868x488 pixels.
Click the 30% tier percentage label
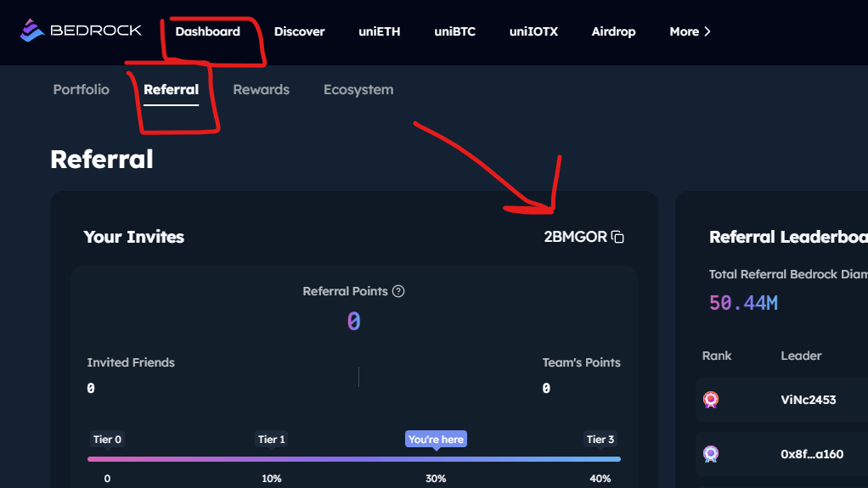point(436,479)
